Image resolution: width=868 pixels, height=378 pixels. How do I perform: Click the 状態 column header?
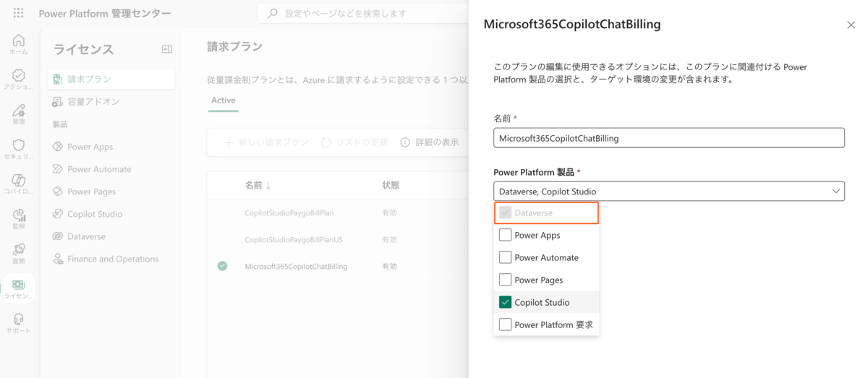391,185
